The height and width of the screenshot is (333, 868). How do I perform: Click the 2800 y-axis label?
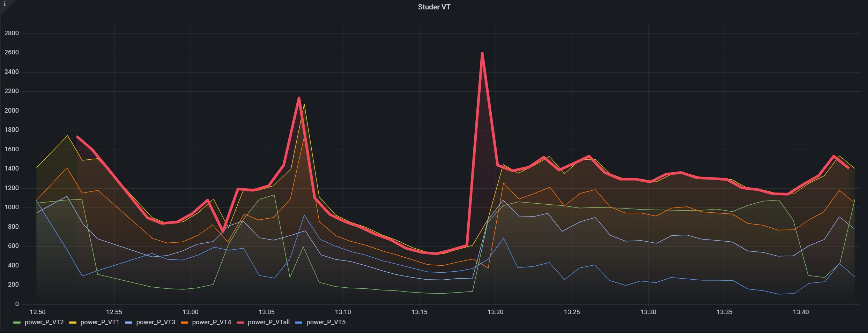[12, 33]
